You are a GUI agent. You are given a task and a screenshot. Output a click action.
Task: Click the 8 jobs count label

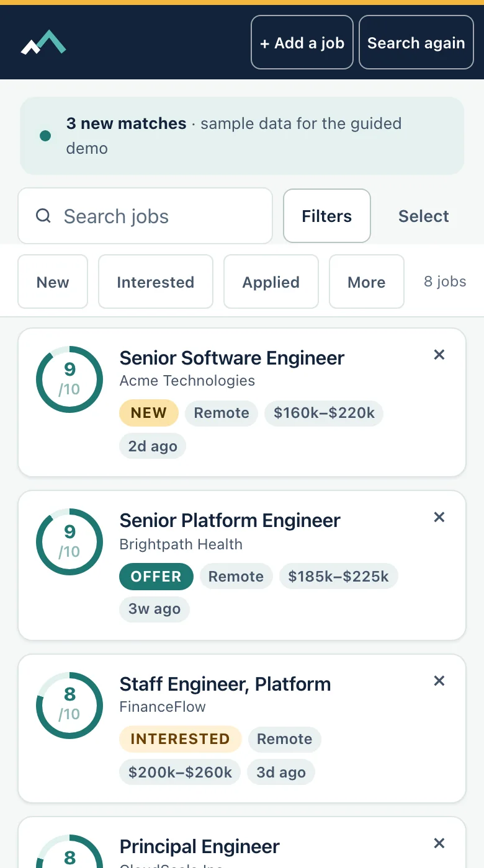[x=445, y=281]
